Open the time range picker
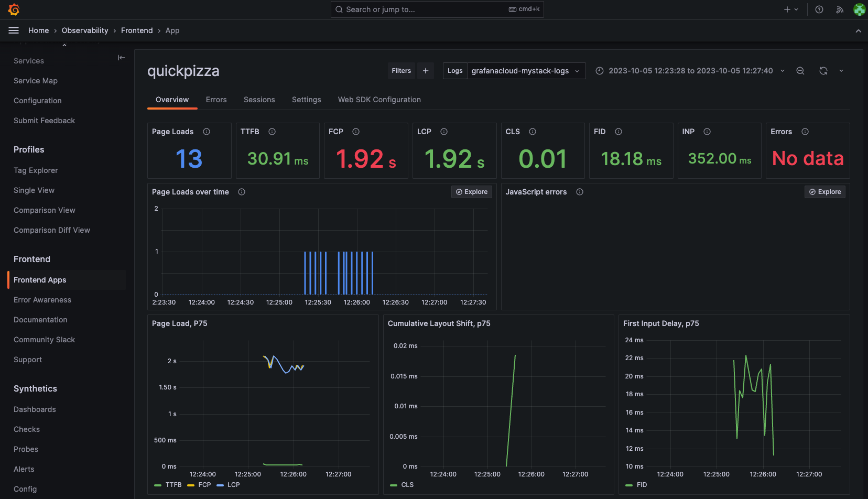 690,71
